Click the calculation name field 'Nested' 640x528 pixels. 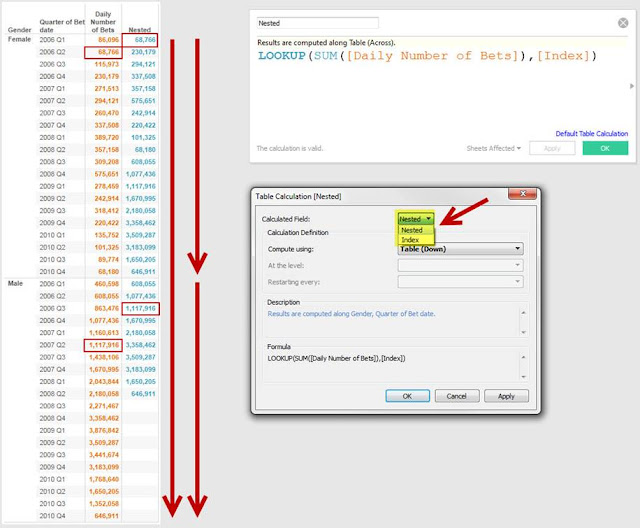[x=318, y=23]
